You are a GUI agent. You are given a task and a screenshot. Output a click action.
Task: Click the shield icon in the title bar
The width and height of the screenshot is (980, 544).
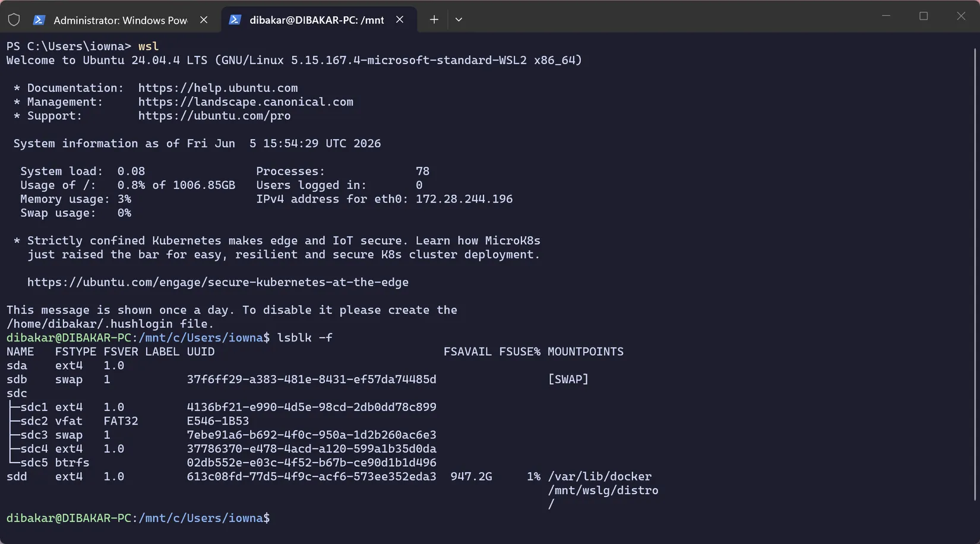(14, 20)
